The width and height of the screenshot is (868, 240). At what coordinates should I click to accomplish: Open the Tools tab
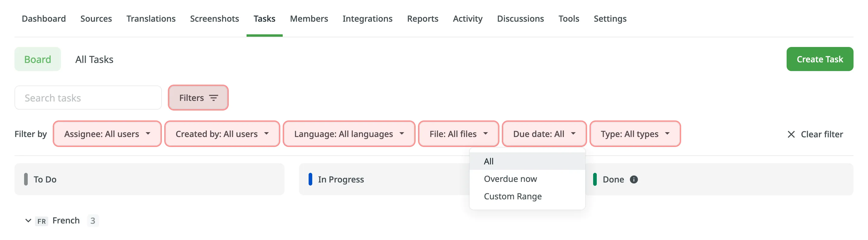coord(569,19)
